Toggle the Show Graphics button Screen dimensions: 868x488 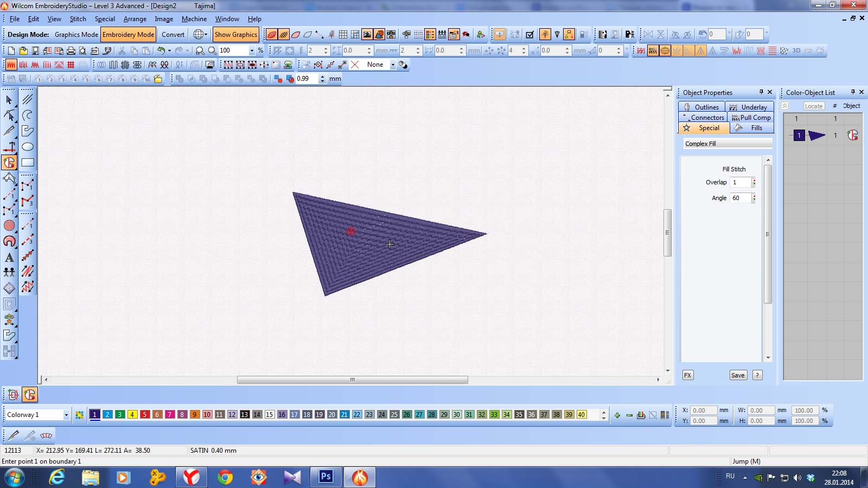point(235,35)
